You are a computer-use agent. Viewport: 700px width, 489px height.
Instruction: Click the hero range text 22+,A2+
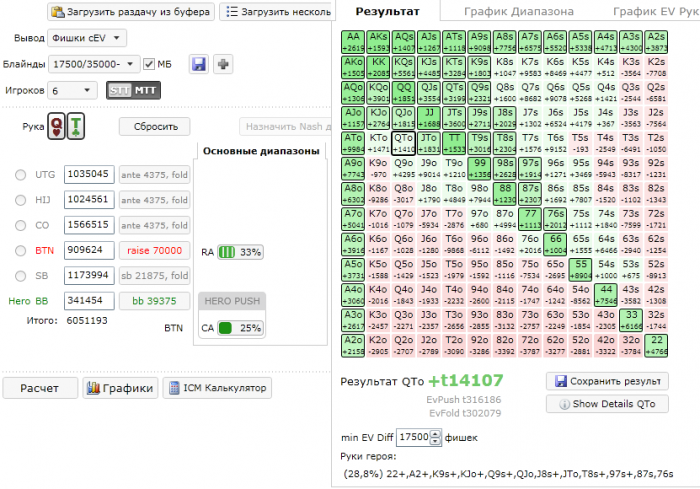pos(508,474)
